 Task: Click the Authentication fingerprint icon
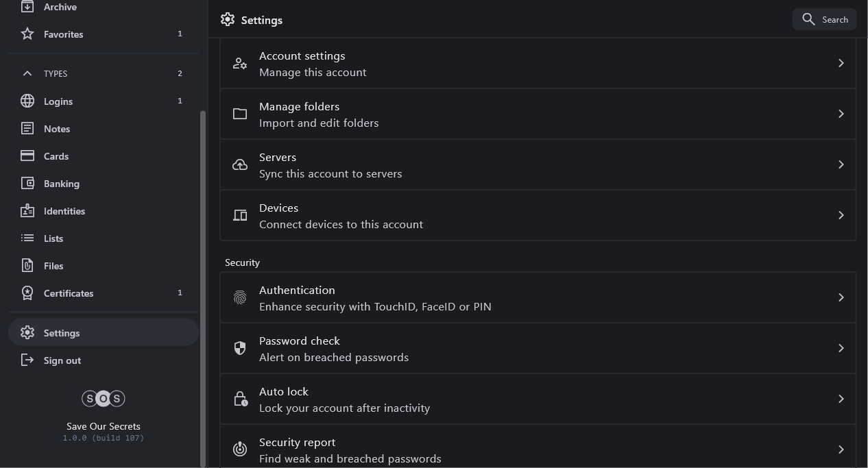(x=240, y=298)
